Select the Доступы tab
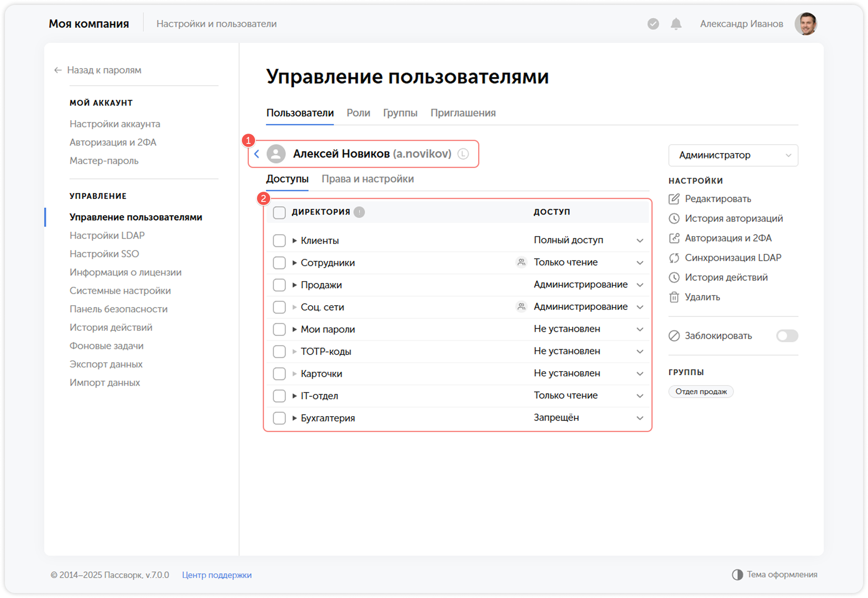This screenshot has width=868, height=598. 287,179
